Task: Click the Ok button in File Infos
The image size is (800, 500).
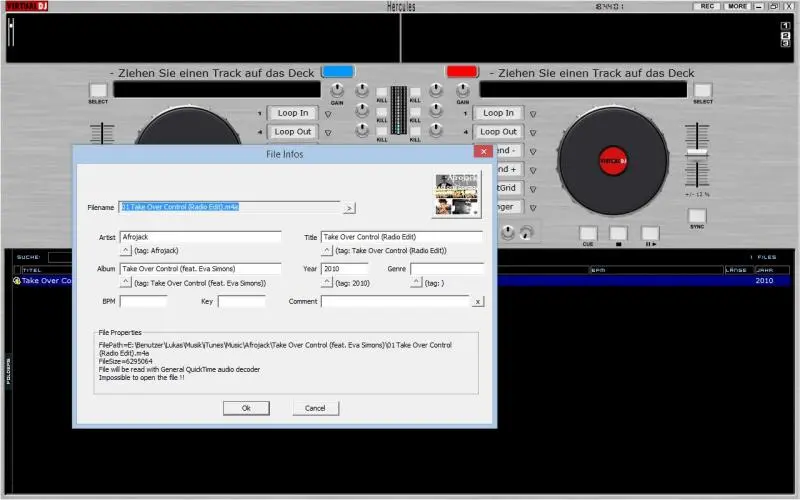Action: 246,408
